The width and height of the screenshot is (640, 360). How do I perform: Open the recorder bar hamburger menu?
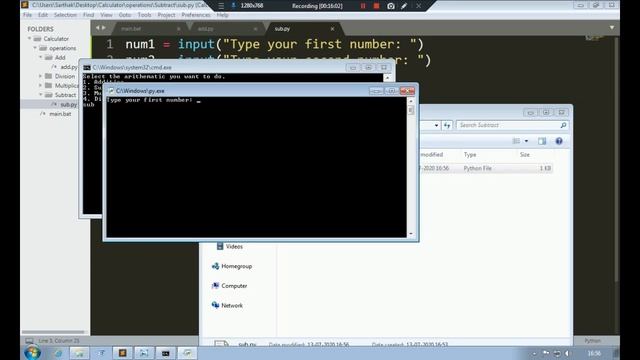(x=221, y=6)
